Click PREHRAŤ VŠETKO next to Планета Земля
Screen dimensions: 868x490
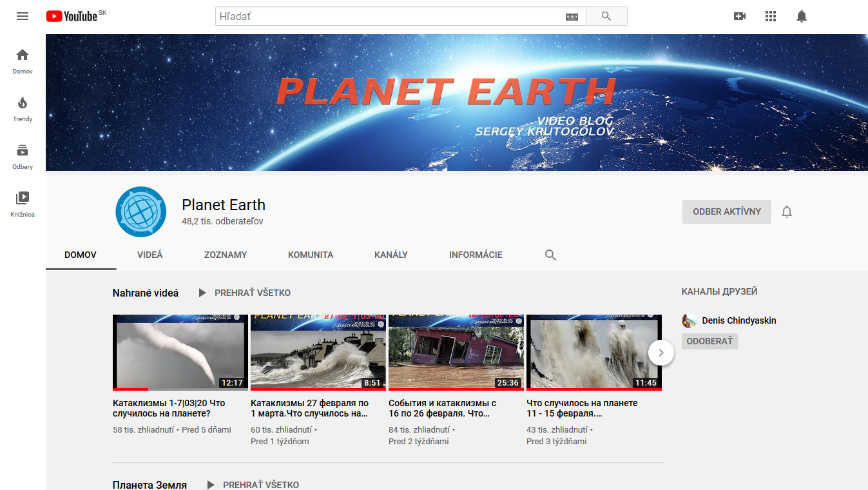(261, 484)
